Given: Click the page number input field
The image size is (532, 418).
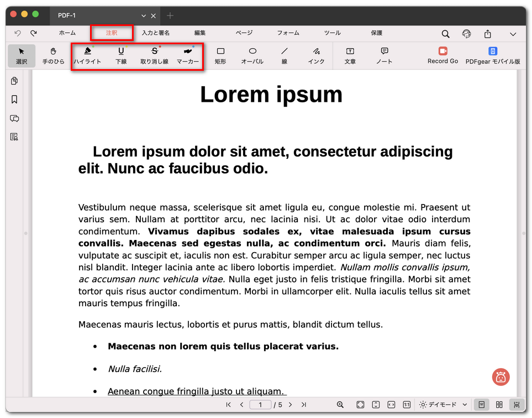Looking at the screenshot, I should coord(260,405).
